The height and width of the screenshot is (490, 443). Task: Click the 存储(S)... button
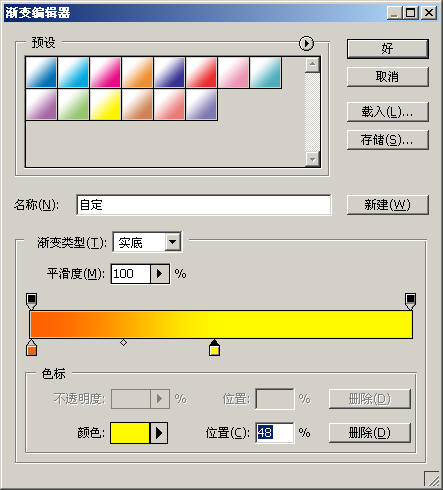(x=387, y=140)
